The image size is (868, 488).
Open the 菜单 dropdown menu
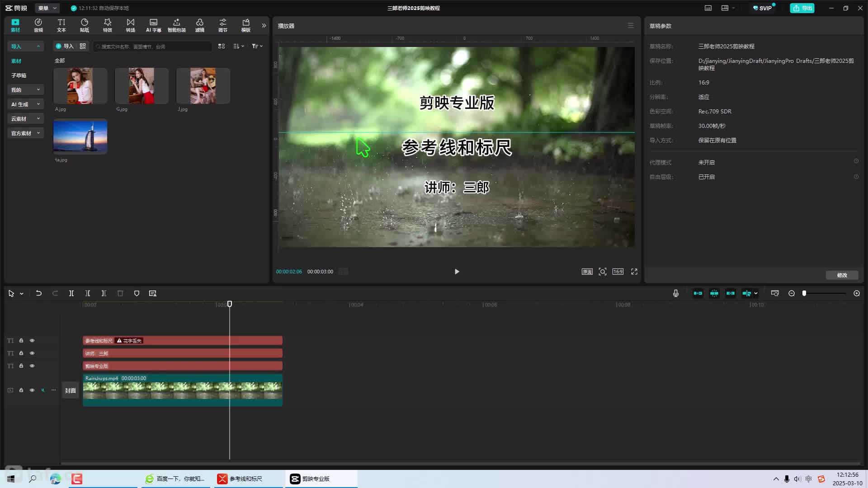47,8
